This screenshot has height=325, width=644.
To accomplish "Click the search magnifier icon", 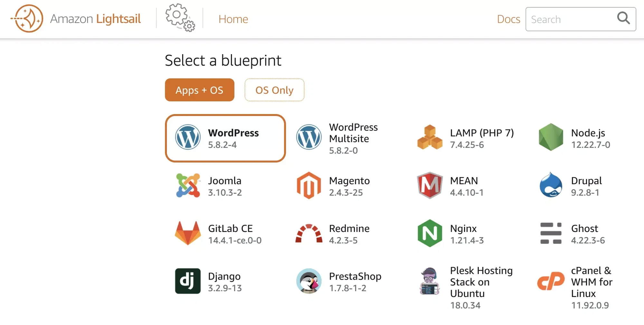I will click(x=623, y=18).
